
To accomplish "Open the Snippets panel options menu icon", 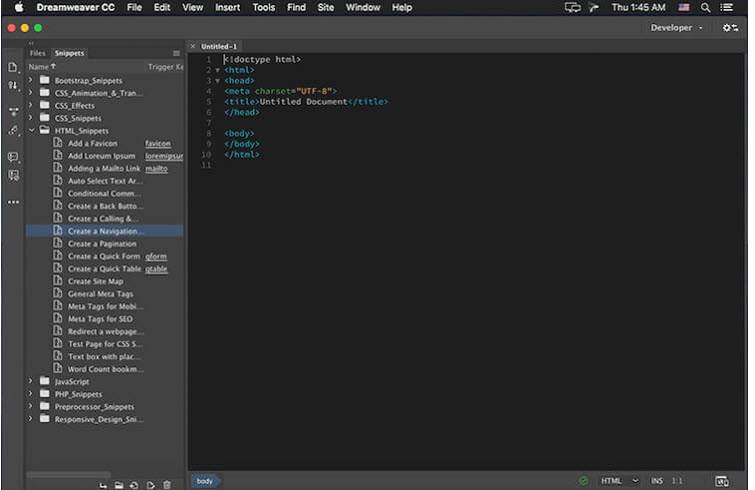I will point(176,53).
